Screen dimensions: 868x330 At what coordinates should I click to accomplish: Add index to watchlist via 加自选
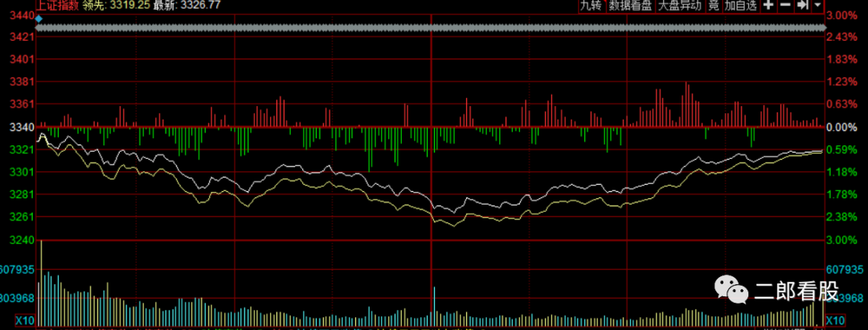click(741, 6)
